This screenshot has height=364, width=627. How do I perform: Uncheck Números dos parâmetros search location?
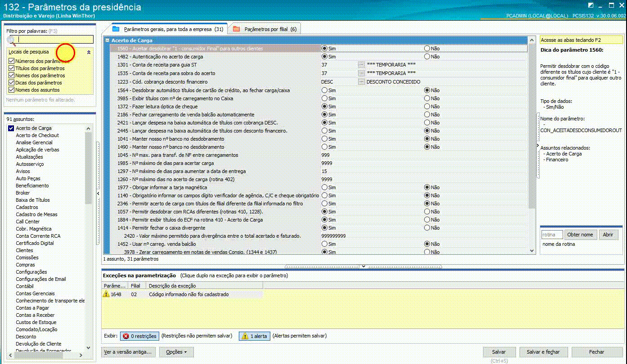[x=12, y=61]
